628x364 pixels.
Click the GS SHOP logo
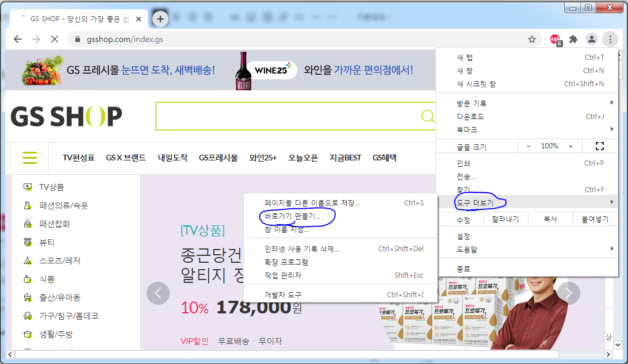pos(67,117)
